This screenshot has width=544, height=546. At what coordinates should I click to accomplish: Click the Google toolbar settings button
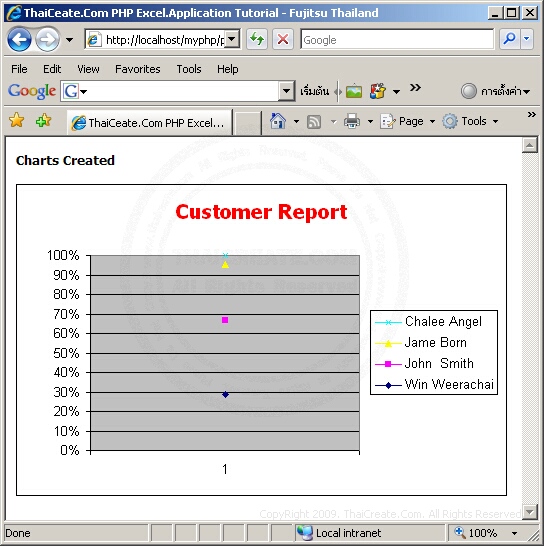click(x=495, y=91)
